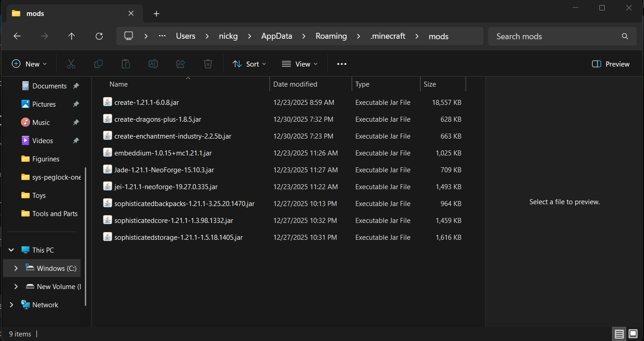The image size is (644, 341).
Task: Open the View options dropdown
Action: point(299,64)
